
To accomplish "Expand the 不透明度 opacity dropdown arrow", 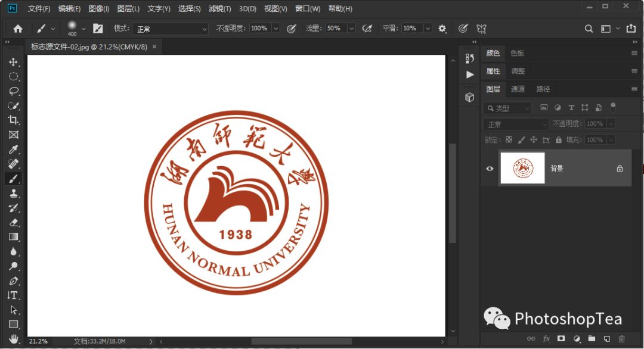I will [x=275, y=29].
